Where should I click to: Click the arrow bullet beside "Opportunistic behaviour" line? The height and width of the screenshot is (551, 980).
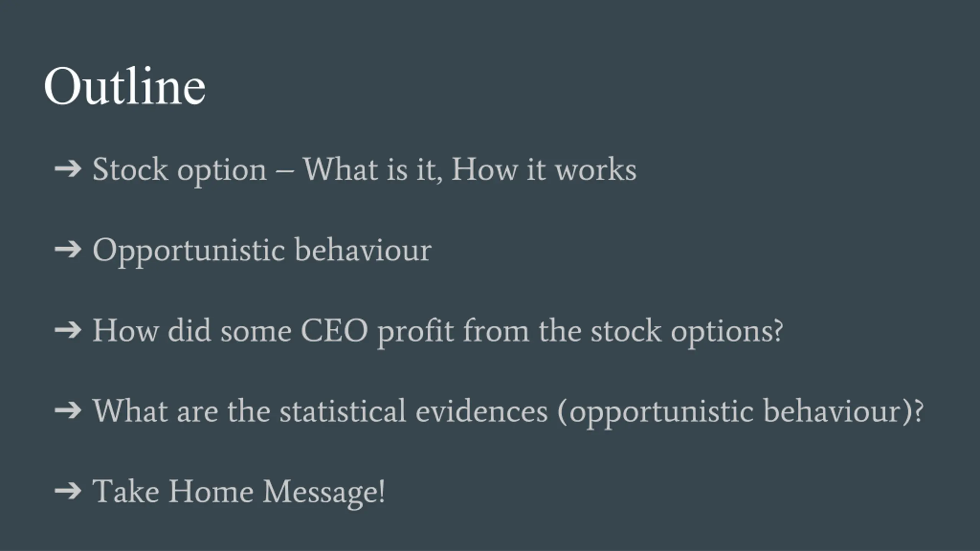[x=68, y=250]
